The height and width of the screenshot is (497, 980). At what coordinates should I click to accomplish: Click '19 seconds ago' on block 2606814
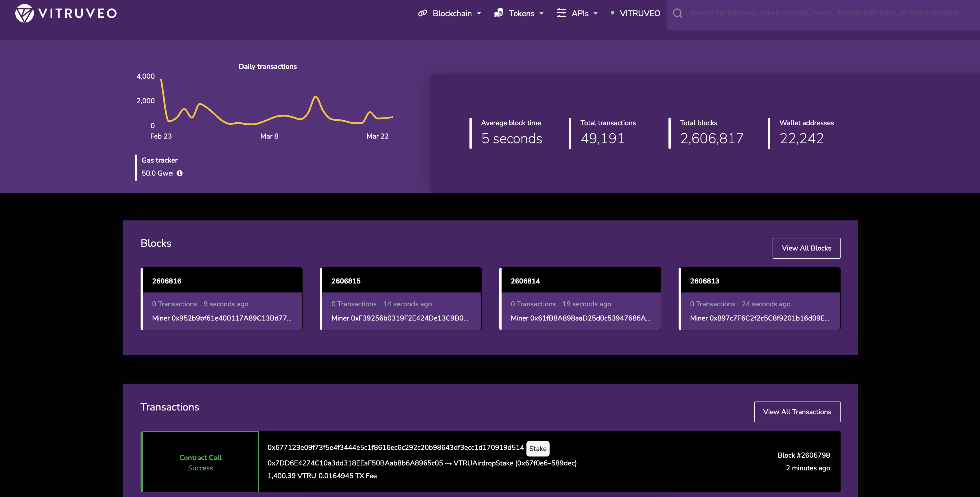pyautogui.click(x=587, y=304)
